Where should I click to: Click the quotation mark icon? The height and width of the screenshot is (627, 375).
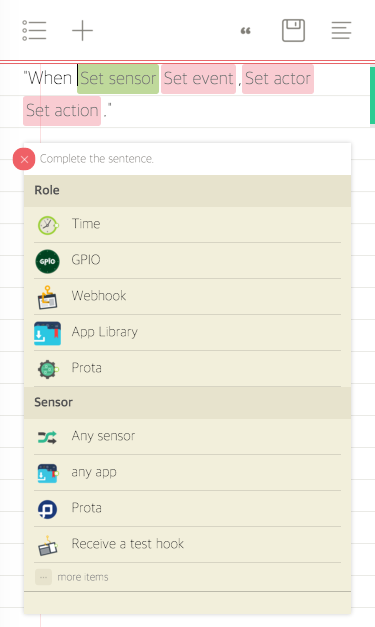[245, 31]
